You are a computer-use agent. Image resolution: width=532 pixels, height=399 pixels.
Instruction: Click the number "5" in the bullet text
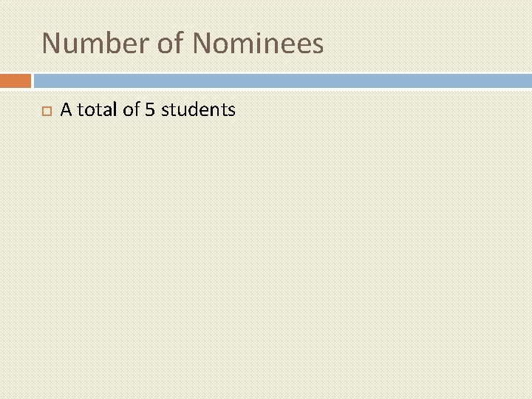pos(149,111)
